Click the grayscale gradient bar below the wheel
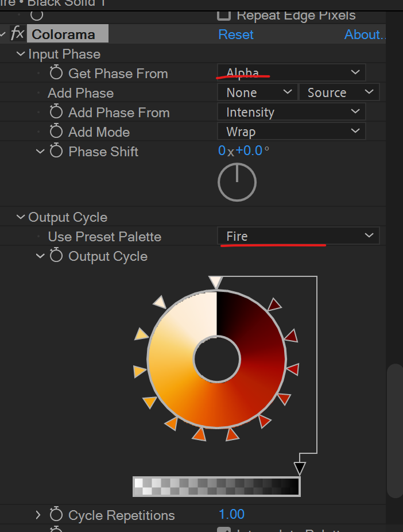This screenshot has width=403, height=532. [x=216, y=486]
